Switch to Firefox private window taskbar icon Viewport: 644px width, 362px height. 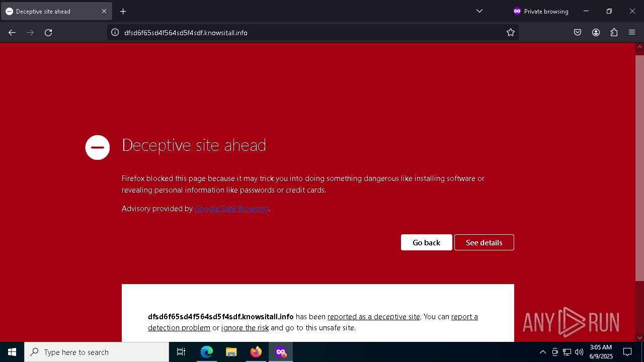click(x=281, y=352)
